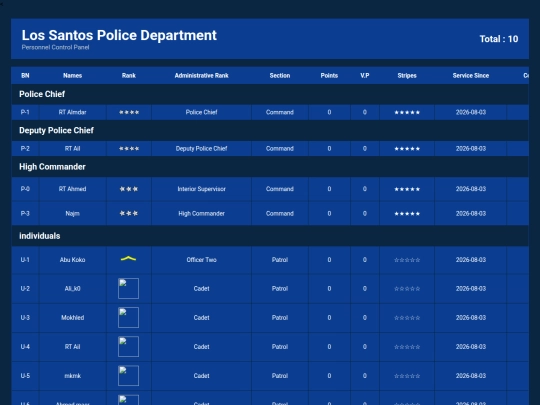Select the individuals group heading

[x=40, y=236]
